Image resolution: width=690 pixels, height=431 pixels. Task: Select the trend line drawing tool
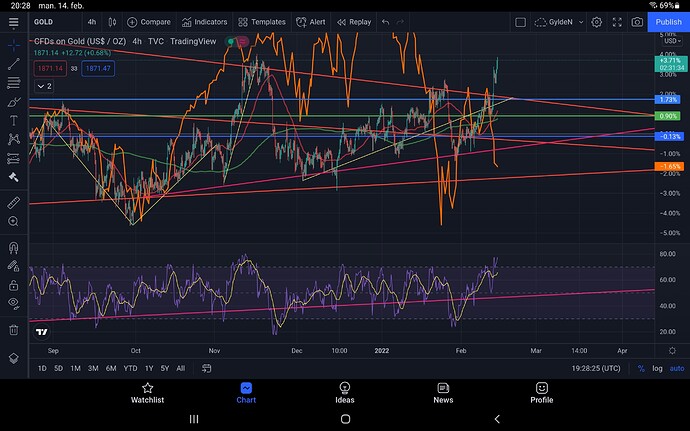tap(14, 64)
